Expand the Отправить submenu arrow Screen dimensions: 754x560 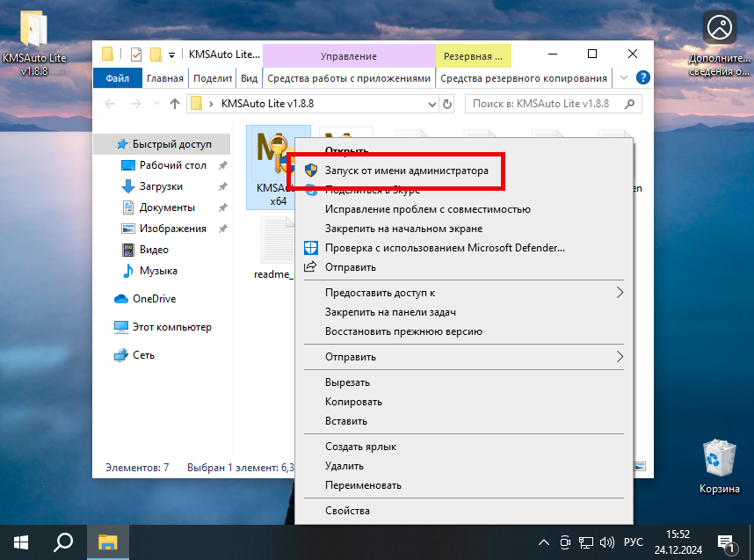620,357
